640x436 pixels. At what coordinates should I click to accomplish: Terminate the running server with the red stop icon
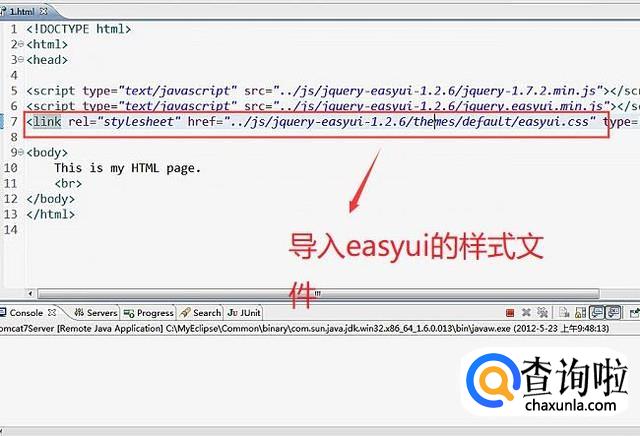click(x=510, y=313)
